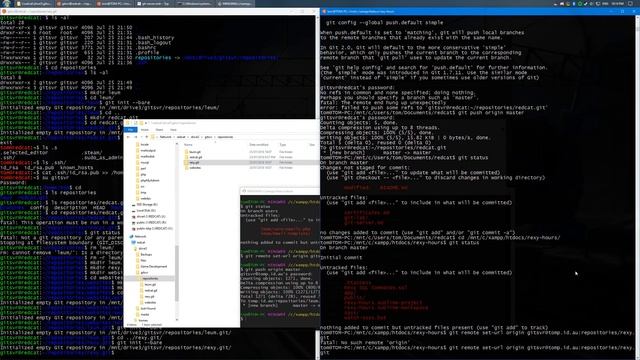
Task: Open the Home ribbon tab in File Explorer
Action: coord(144,130)
